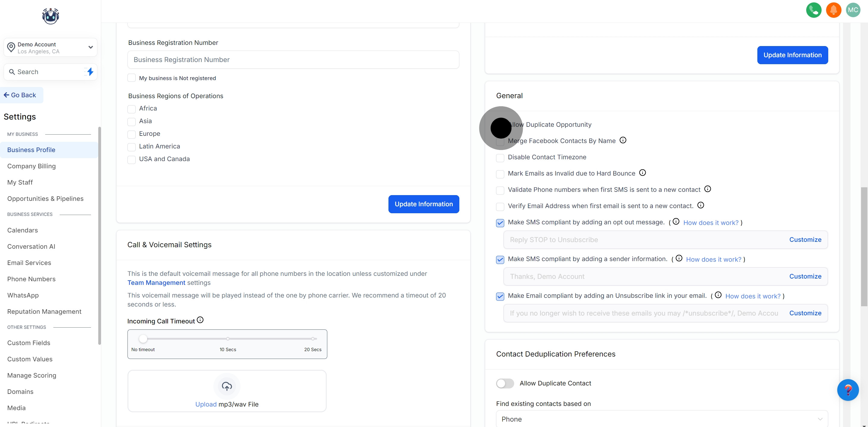The image size is (868, 427).
Task: Check My business is Not registered box
Action: point(131,78)
